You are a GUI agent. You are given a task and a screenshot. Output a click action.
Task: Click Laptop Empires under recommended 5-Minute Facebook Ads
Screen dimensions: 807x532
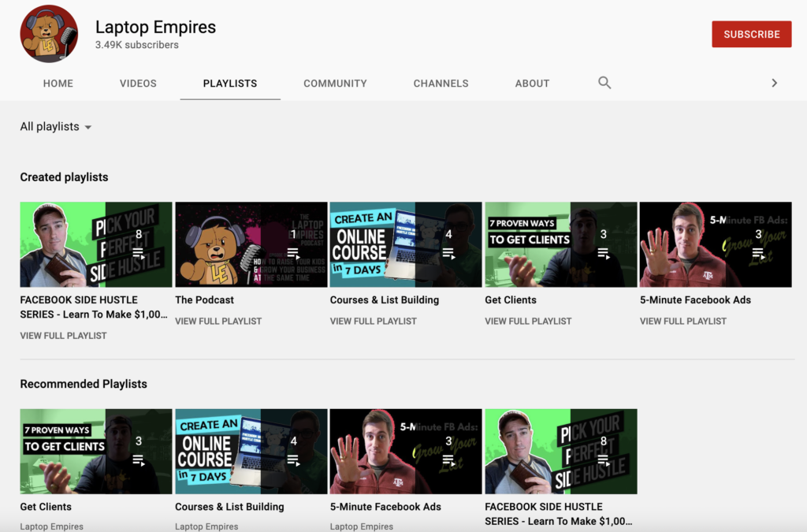pos(361,526)
